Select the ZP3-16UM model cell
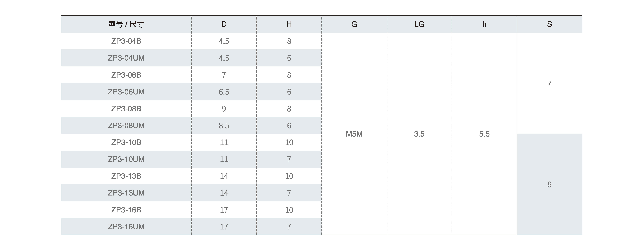 (x=126, y=227)
